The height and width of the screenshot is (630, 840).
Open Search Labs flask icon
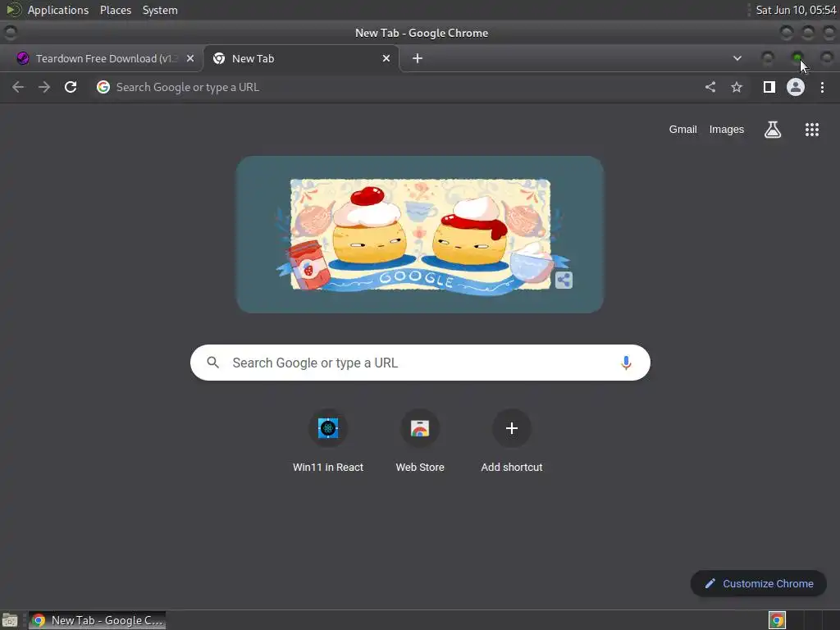coord(772,129)
